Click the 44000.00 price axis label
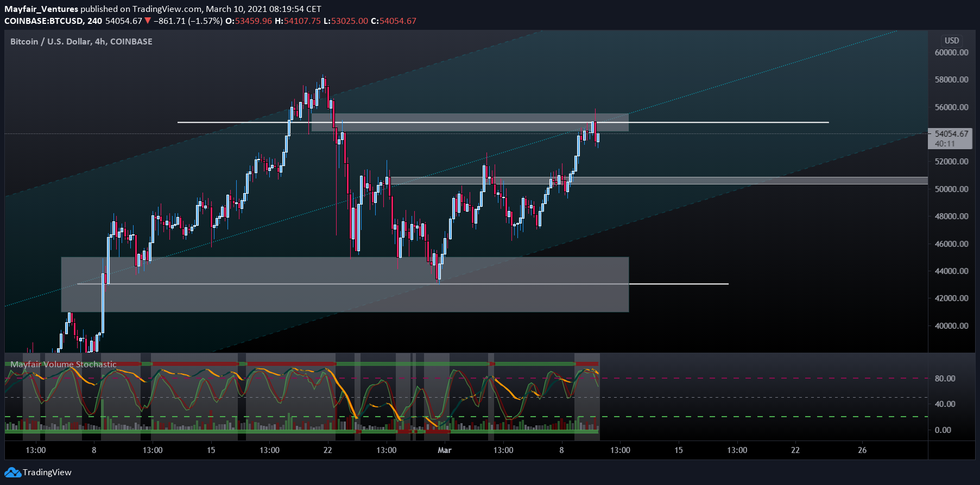Screen dimensions: 980x485 pos(951,271)
